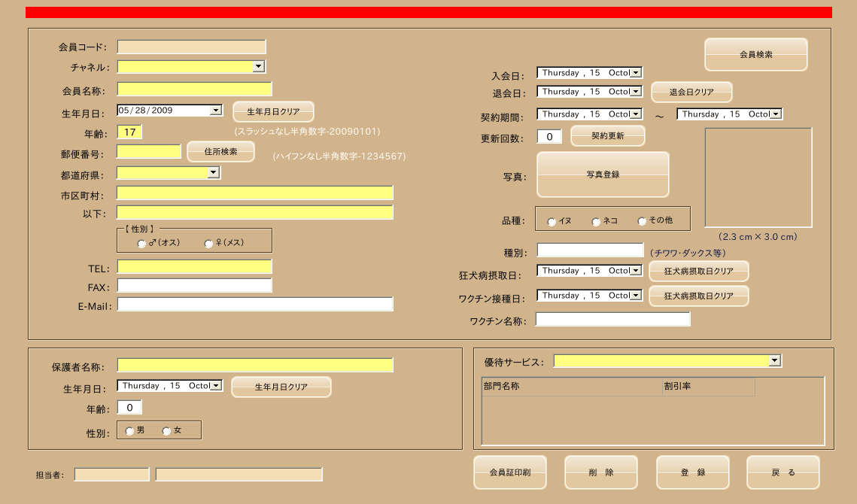This screenshot has height=504, width=857.
Task: Click the E-Mail input field
Action: coord(255,305)
